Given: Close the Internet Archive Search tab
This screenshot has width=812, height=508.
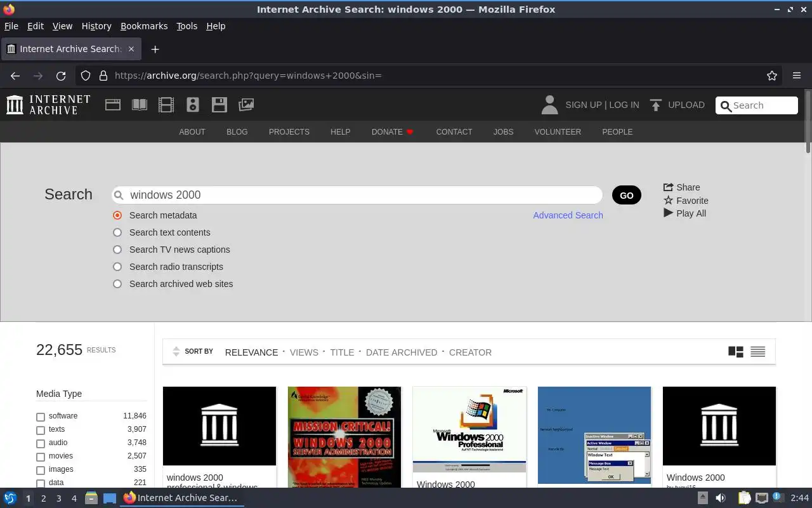Looking at the screenshot, I should pos(131,49).
